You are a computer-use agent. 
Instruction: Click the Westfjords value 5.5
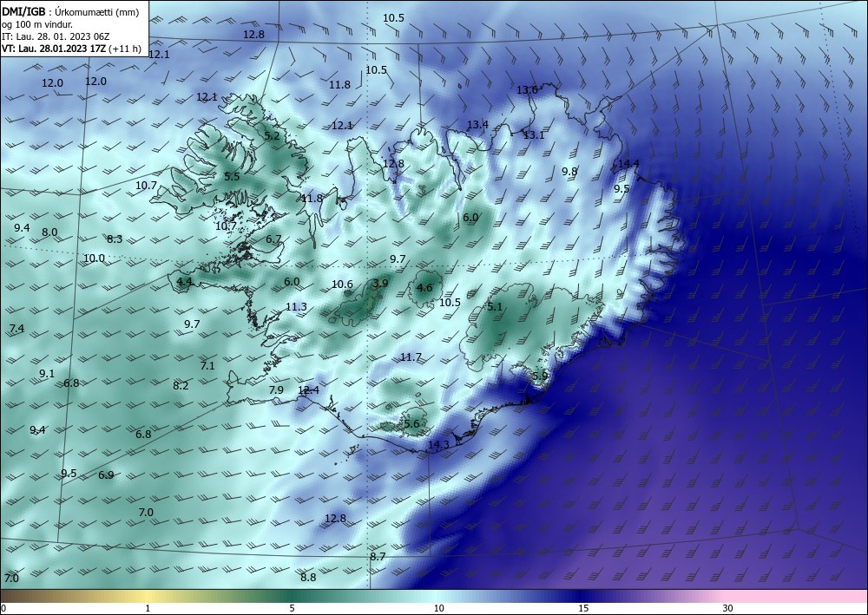pos(232,177)
